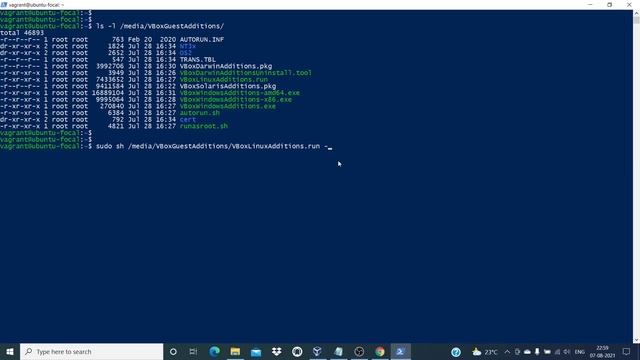This screenshot has height=360, width=640.
Task: Click the AUTORUN.INF file name
Action: coord(202,40)
